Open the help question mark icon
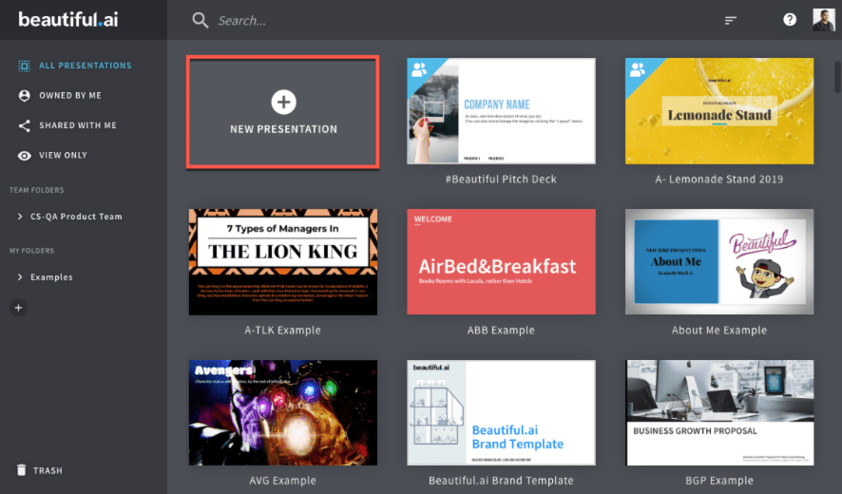 pyautogui.click(x=790, y=20)
